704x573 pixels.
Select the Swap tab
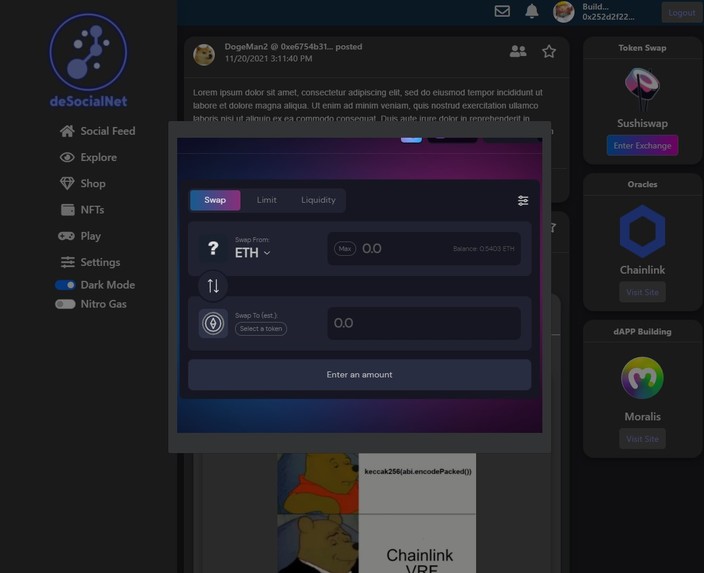[x=215, y=200]
